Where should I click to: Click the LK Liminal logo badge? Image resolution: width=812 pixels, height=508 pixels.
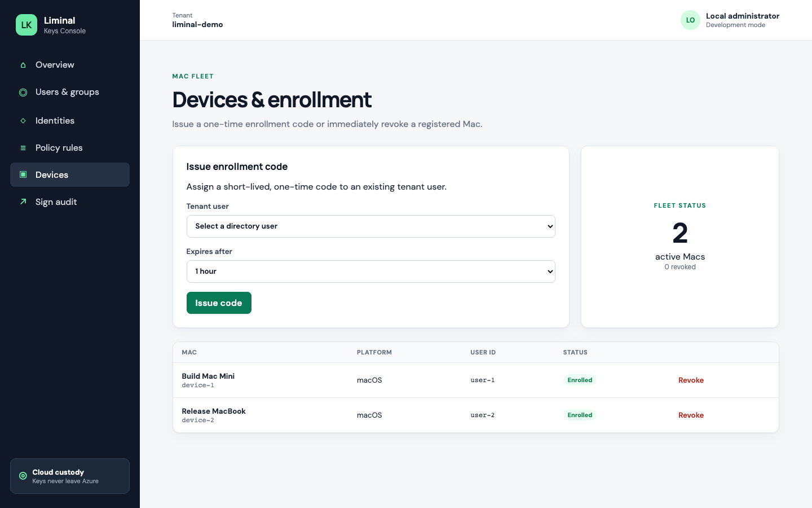click(x=27, y=25)
